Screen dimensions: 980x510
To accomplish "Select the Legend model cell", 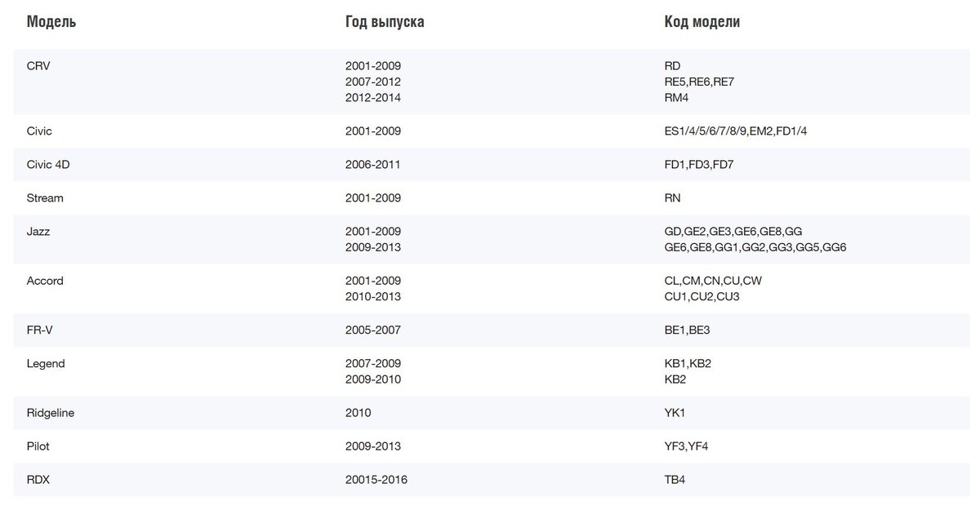I will point(46,363).
